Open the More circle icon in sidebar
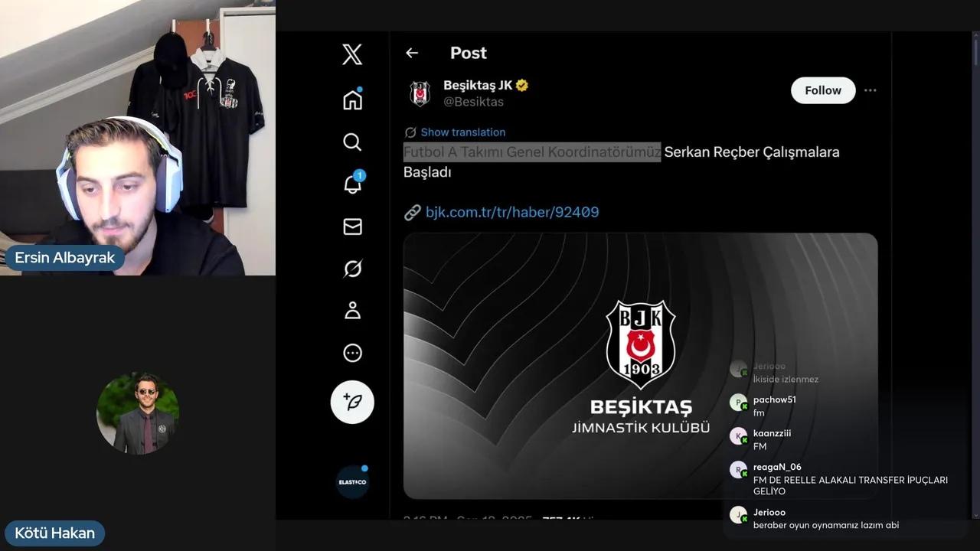The width and height of the screenshot is (980, 551). 352,353
